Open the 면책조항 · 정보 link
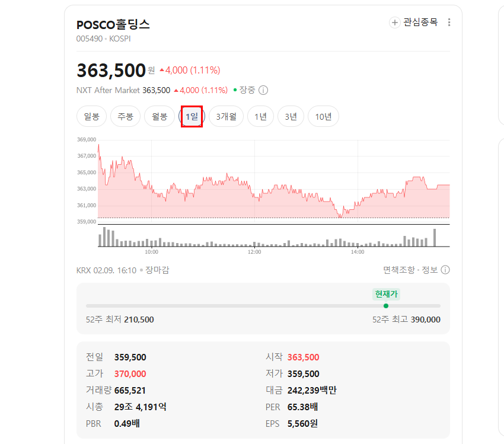Screen dimensions: 504x444 410,270
